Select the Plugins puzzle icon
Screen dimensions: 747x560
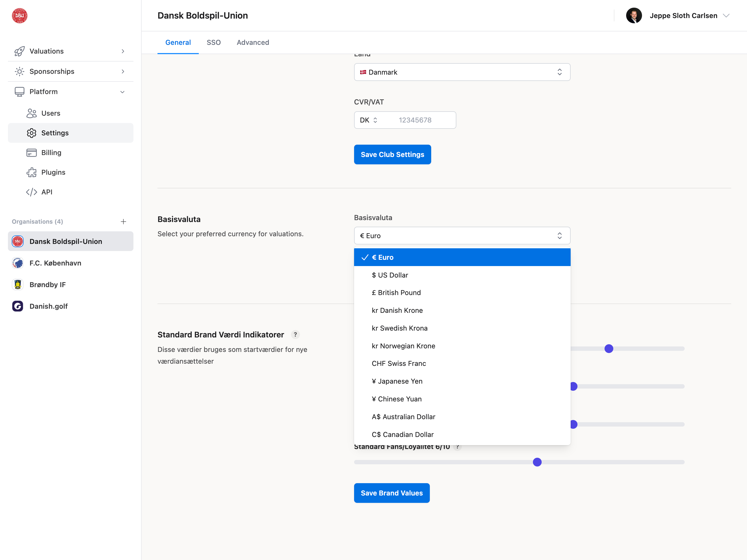pos(32,172)
